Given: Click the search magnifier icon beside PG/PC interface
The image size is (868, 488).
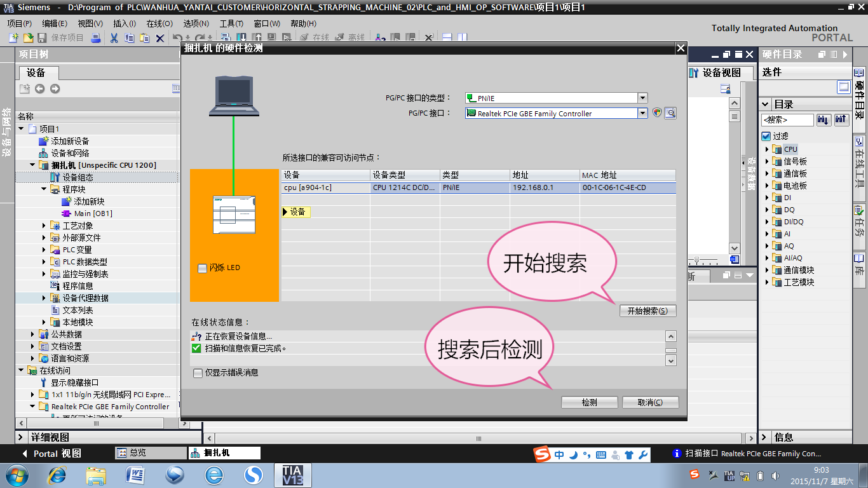Looking at the screenshot, I should 670,113.
